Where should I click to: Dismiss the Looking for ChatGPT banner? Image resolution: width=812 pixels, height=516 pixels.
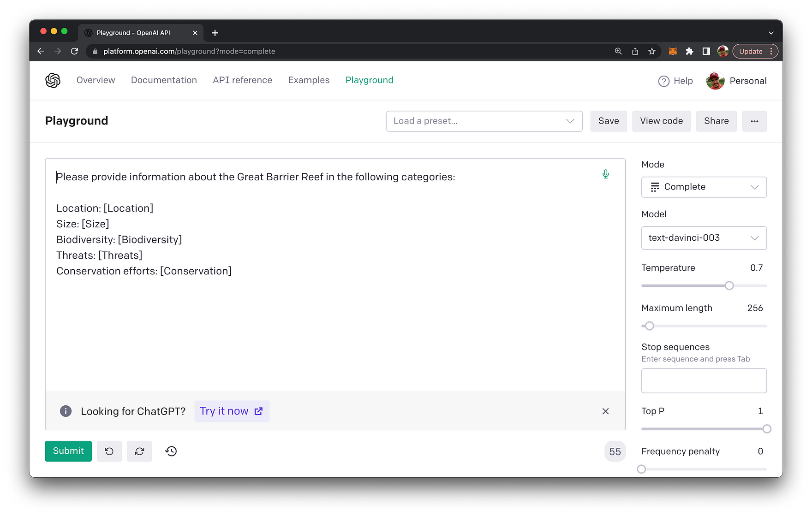[606, 411]
